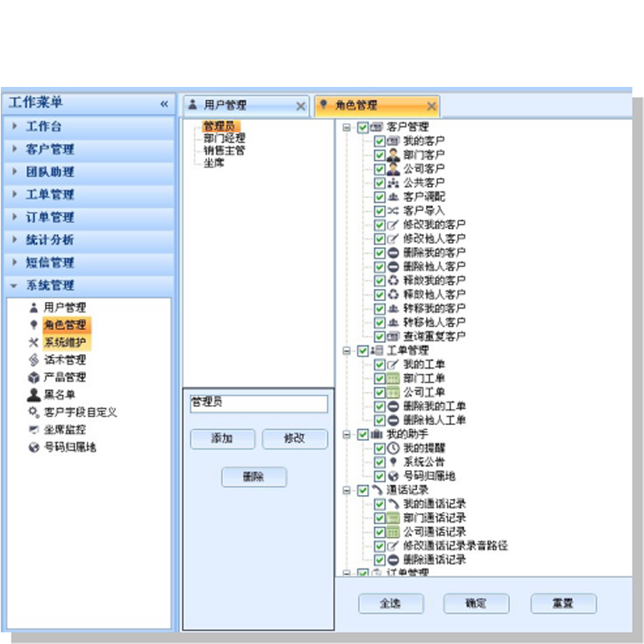Close the 角色管理 tab
The height and width of the screenshot is (644, 644).
coord(431,106)
